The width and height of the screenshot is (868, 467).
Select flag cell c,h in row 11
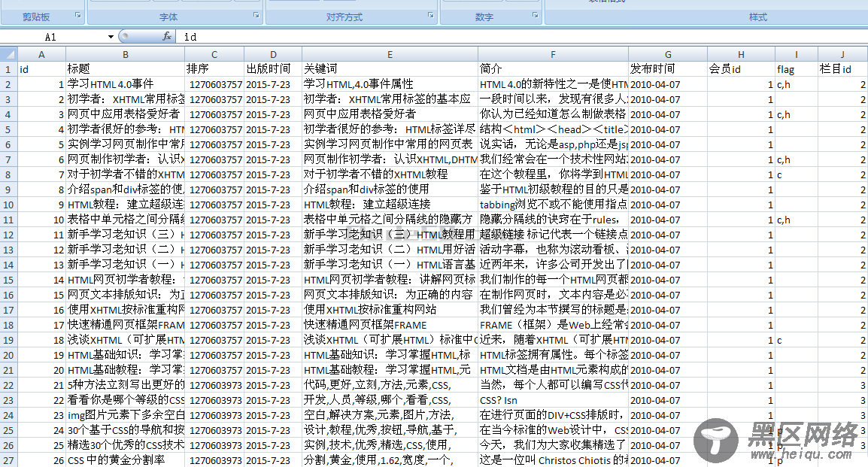(796, 220)
